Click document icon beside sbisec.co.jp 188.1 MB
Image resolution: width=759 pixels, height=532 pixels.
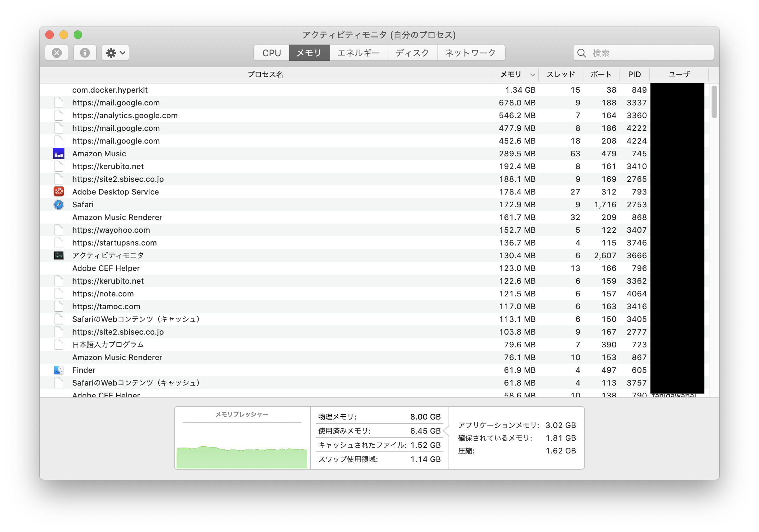[59, 179]
